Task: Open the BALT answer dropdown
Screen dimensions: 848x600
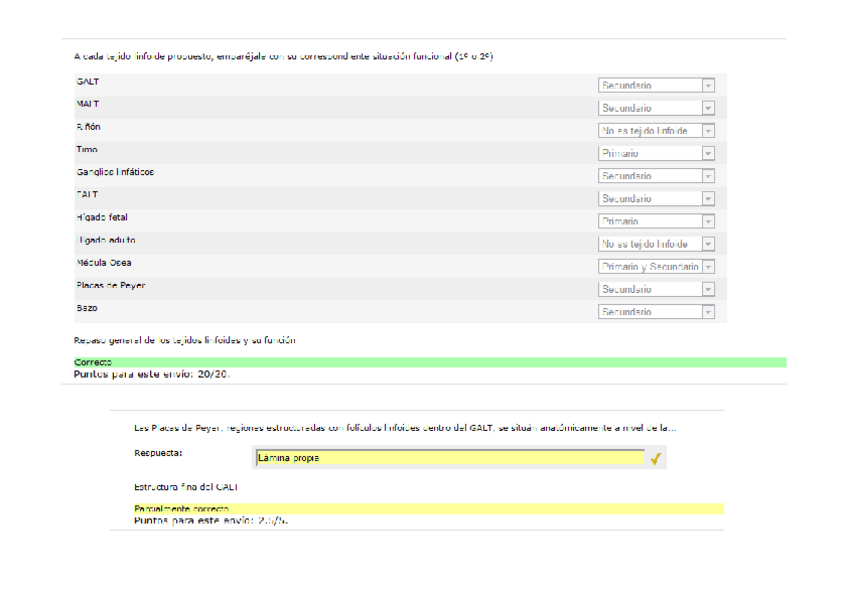Action: tap(656, 199)
